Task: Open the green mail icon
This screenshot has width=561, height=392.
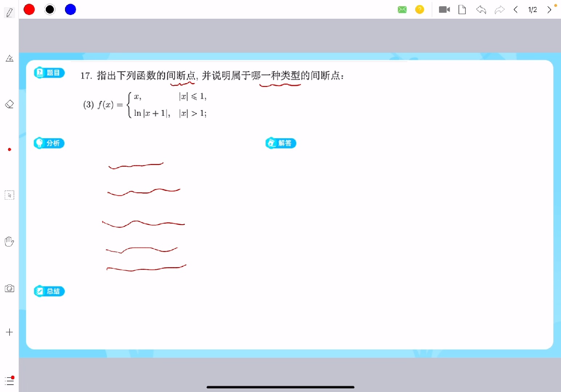Action: (x=402, y=10)
